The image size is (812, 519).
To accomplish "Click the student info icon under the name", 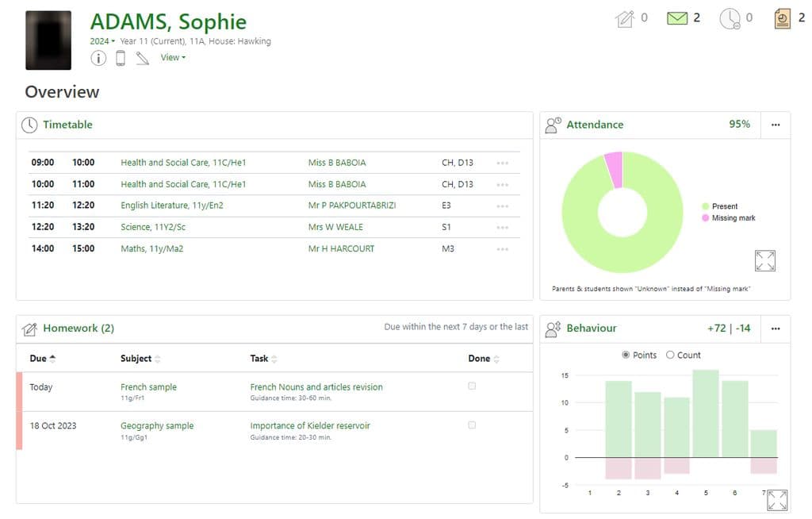I will (x=98, y=58).
